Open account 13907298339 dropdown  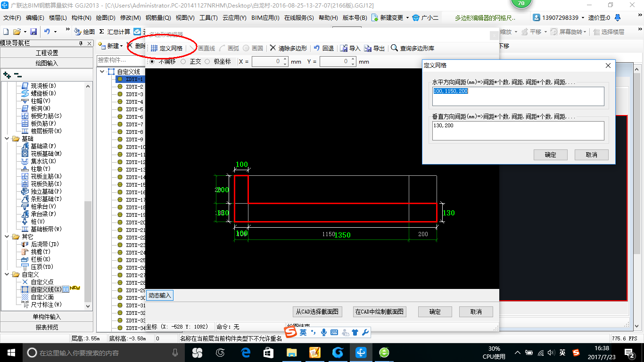click(583, 17)
